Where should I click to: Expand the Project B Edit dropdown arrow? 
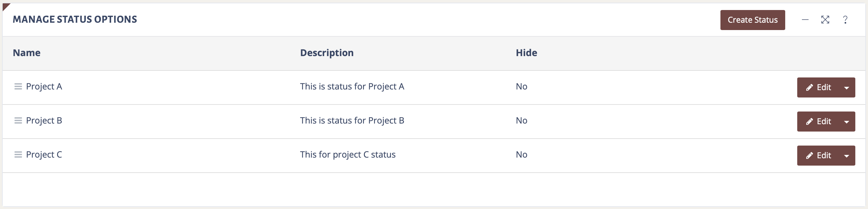[846, 122]
